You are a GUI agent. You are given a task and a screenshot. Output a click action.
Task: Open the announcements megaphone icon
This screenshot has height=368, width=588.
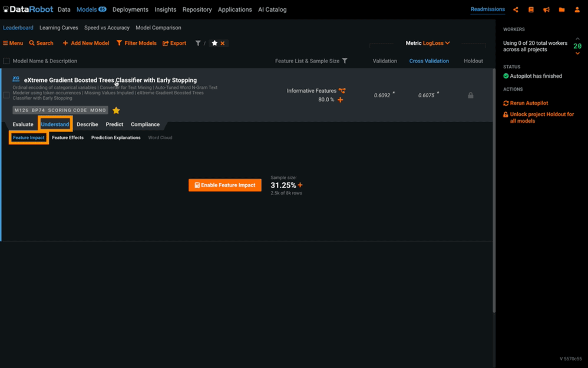point(546,10)
